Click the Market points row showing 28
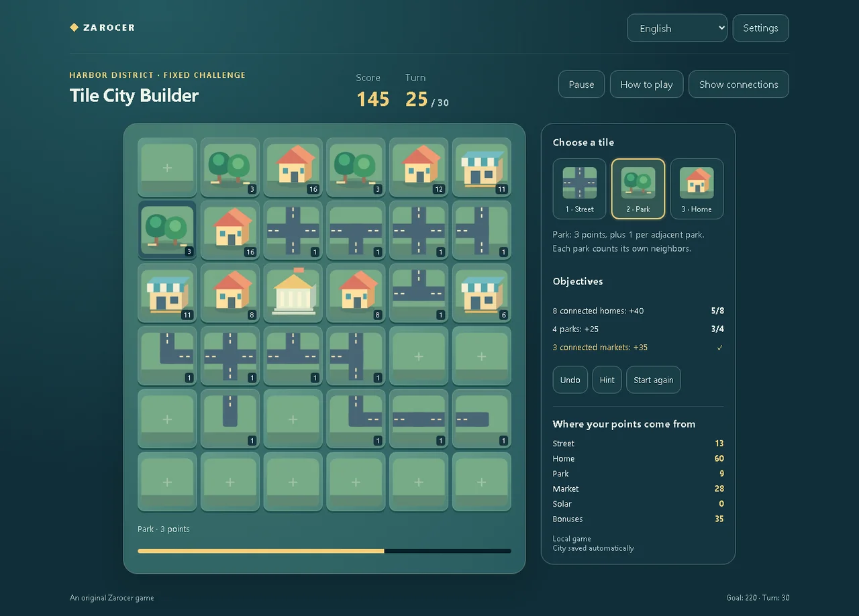Image resolution: width=859 pixels, height=616 pixels. click(638, 489)
